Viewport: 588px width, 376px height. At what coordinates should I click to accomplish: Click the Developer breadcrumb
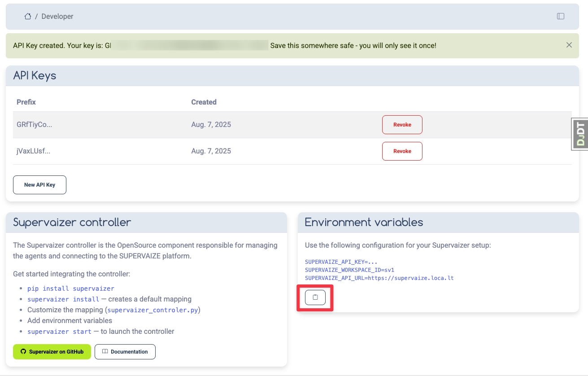point(57,16)
